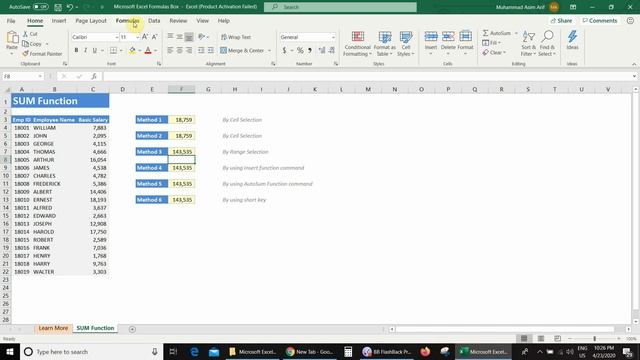
Task: Click the Save icon in title bar
Action: point(58,7)
